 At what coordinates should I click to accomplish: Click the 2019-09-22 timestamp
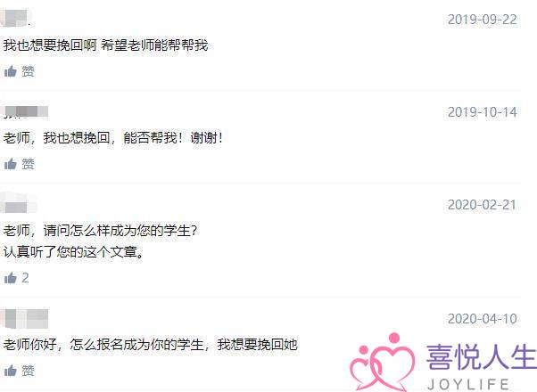[483, 20]
